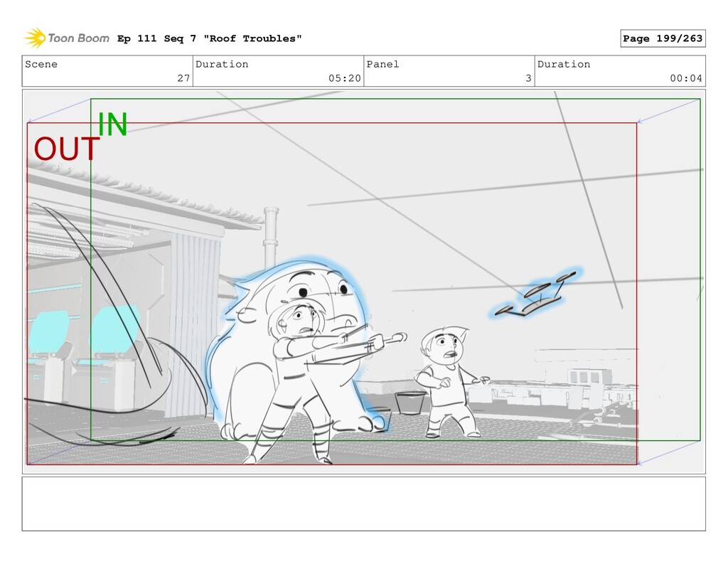Click the red OUT camera label
The height and width of the screenshot is (564, 728).
pyautogui.click(x=66, y=149)
